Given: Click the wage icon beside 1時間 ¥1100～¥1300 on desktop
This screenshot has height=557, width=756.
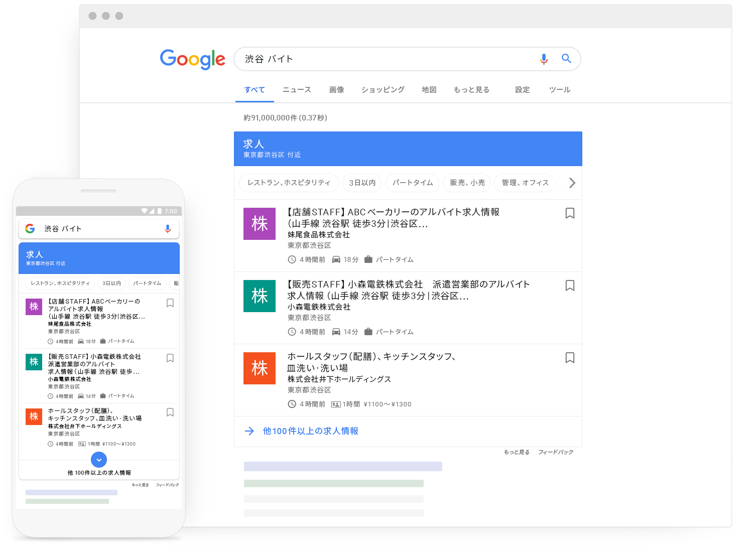Looking at the screenshot, I should pos(336,404).
